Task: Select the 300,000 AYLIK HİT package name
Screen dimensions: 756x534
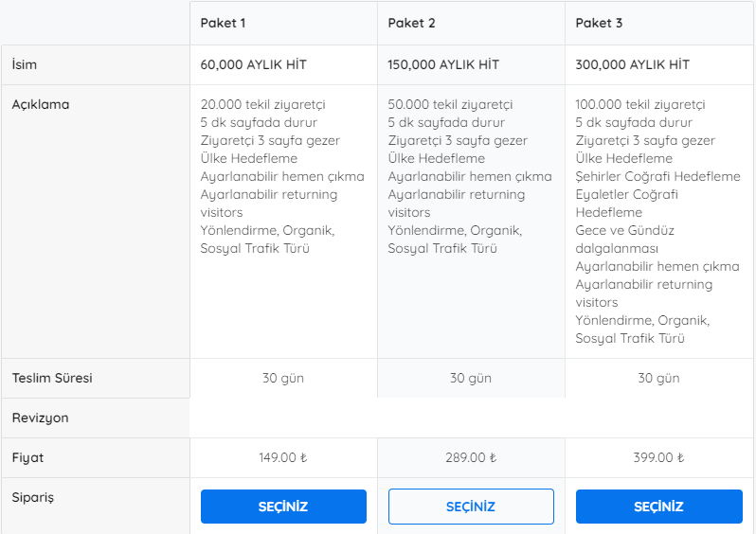Action: coord(632,64)
